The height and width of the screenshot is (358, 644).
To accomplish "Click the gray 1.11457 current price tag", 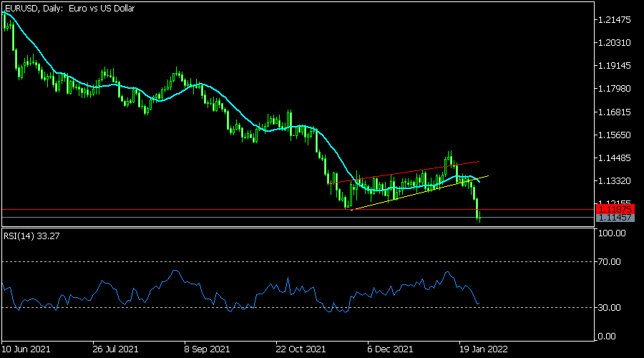I will pos(615,217).
